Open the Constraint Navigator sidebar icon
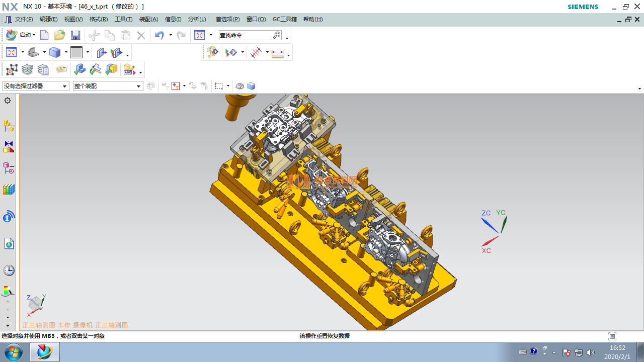This screenshot has height=362, width=644. 9,146
